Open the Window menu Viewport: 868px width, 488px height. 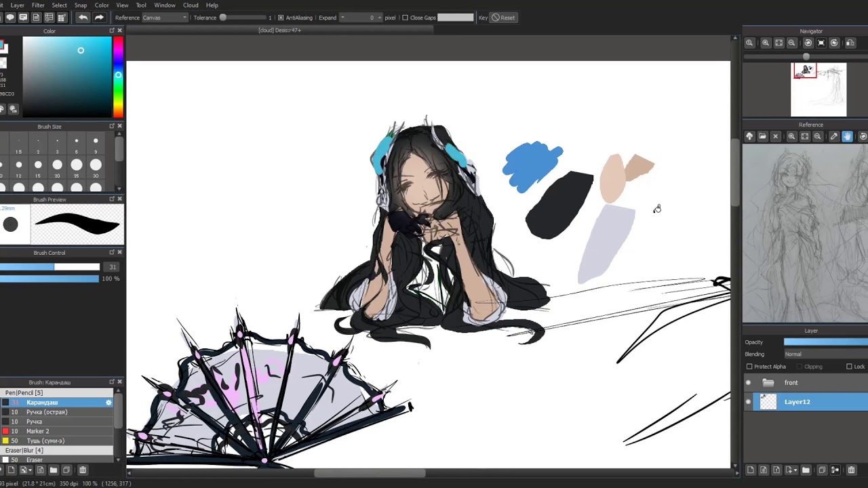(165, 5)
